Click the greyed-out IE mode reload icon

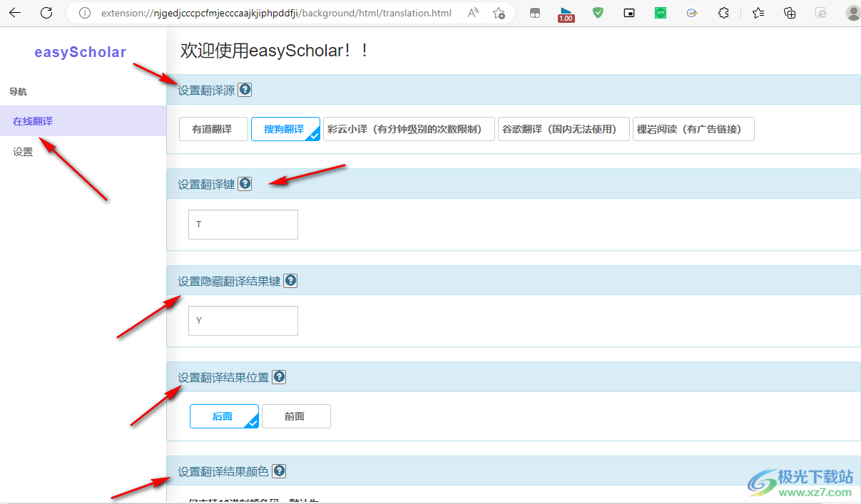point(821,13)
